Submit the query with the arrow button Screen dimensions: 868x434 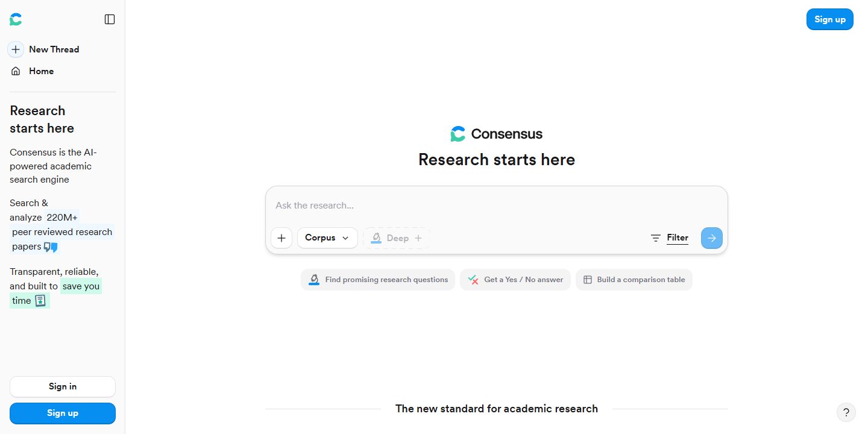(712, 238)
